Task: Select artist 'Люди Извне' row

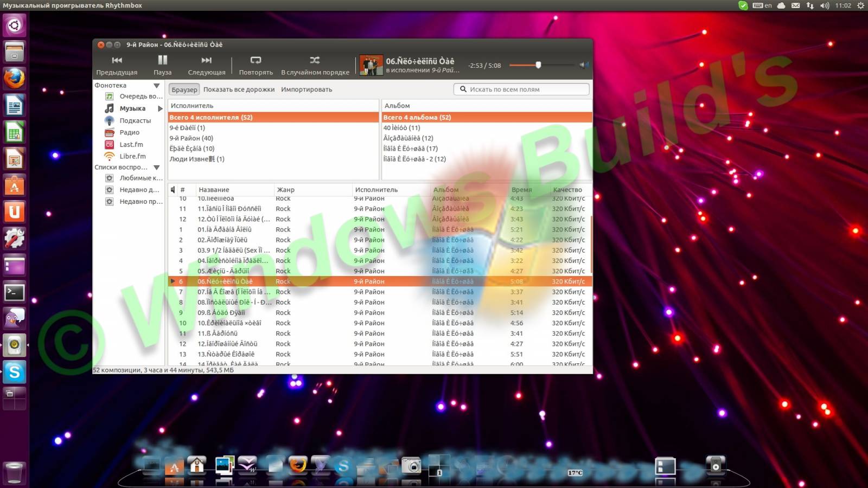Action: (x=273, y=159)
